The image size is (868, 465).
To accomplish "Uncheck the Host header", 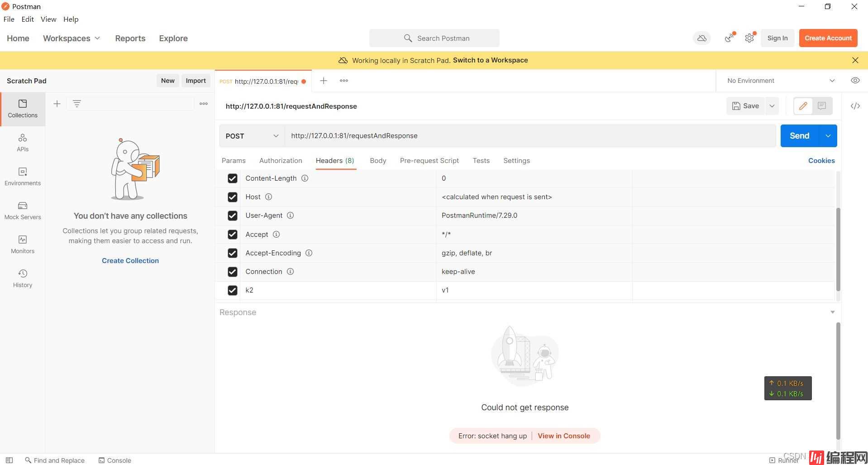I will 233,197.
